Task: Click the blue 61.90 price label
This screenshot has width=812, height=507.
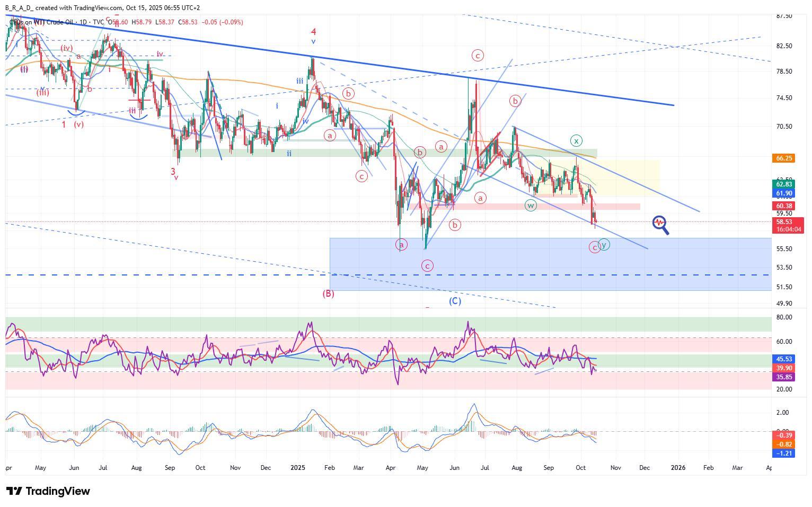Action: coord(784,193)
